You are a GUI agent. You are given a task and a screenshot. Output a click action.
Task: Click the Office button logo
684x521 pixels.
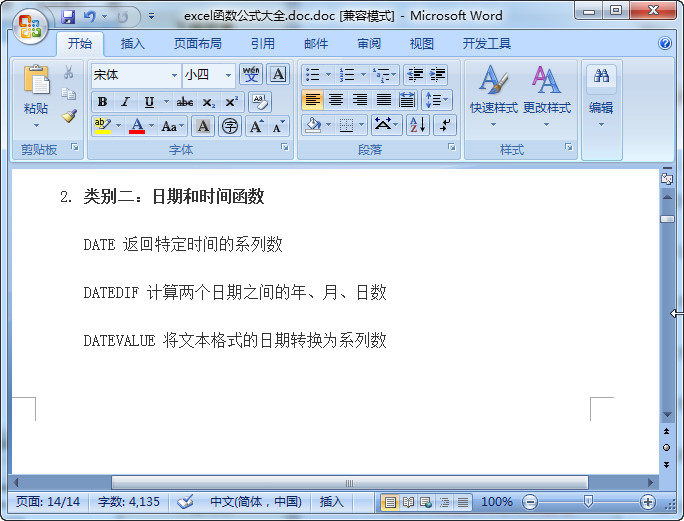click(30, 26)
